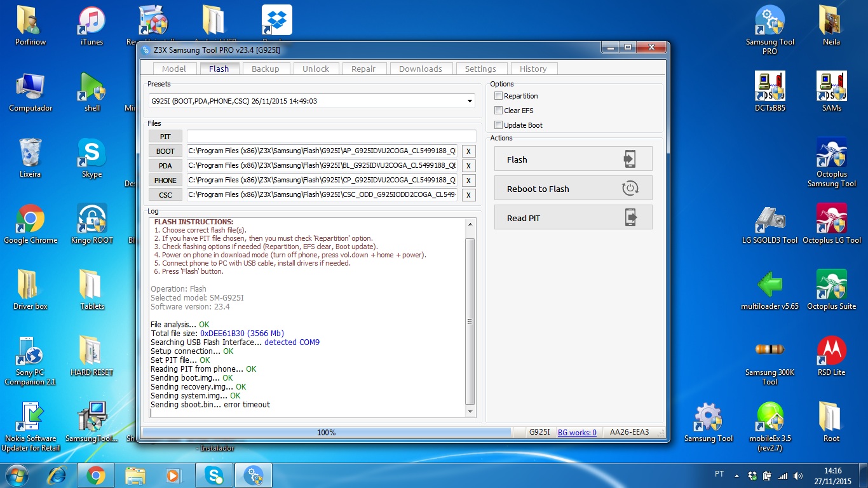Image resolution: width=868 pixels, height=488 pixels.
Task: Launch Sony PC Companion 2.1
Action: point(31,361)
